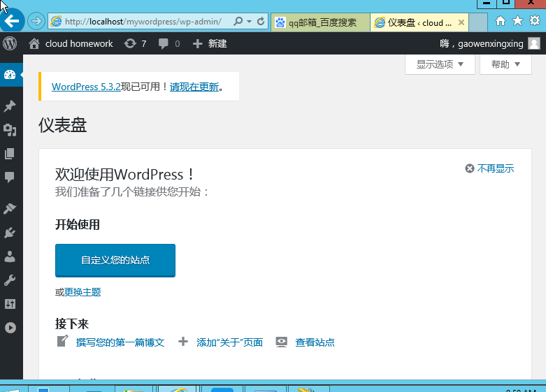The width and height of the screenshot is (546, 392).
Task: Click the 接下来 subheading
Action: pos(72,324)
